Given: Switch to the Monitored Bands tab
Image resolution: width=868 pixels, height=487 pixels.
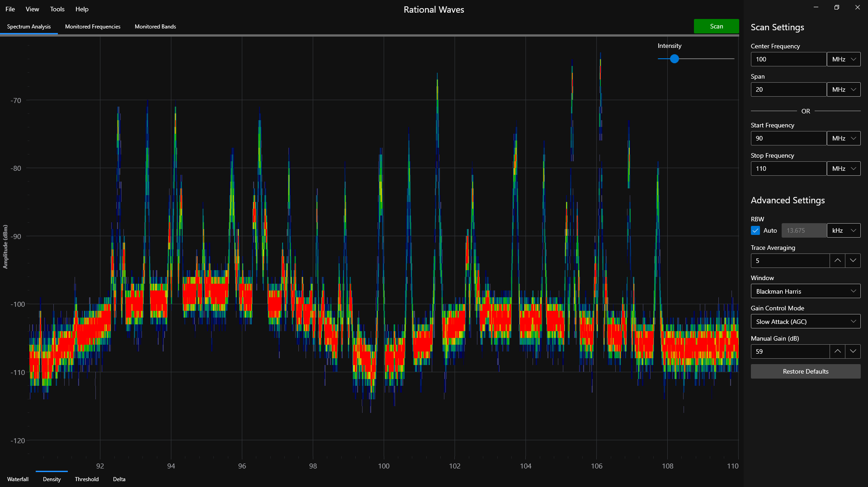Looking at the screenshot, I should (x=155, y=26).
